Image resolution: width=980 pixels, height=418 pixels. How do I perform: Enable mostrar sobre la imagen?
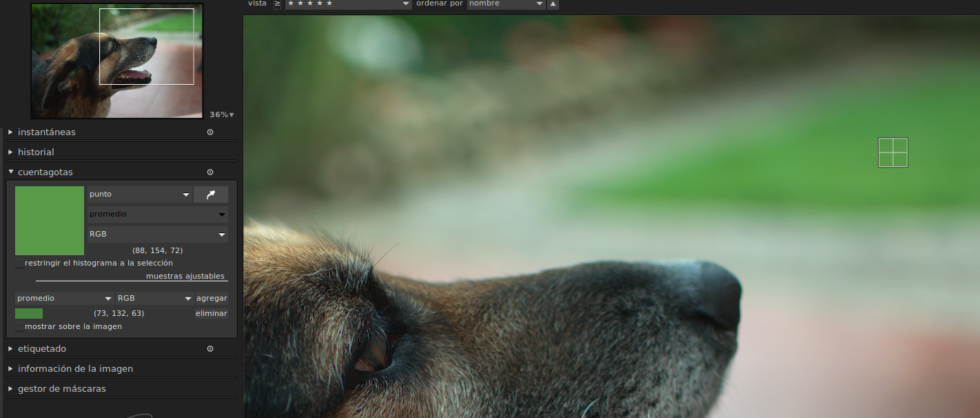pos(20,327)
